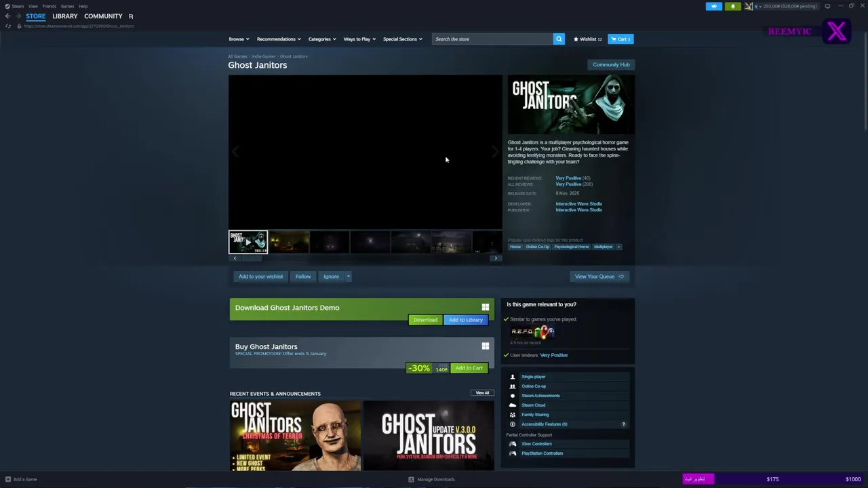Click the Indie Games breadcrumb

[x=264, y=56]
